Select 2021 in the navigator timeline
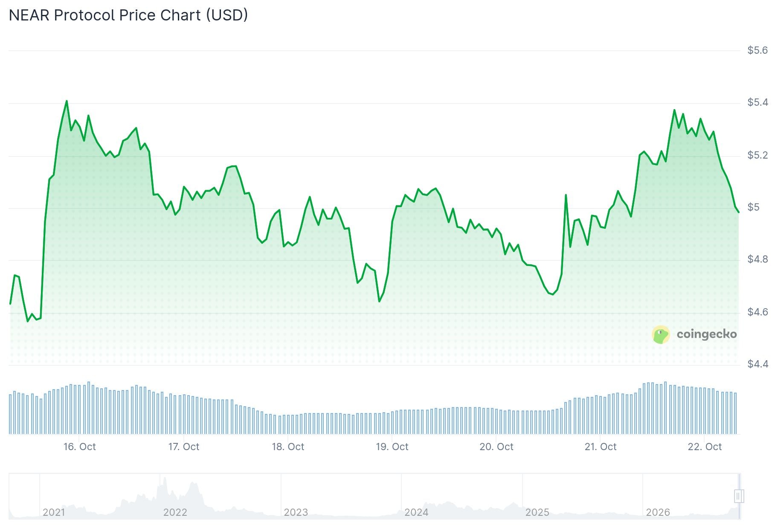778x532 pixels. [54, 512]
